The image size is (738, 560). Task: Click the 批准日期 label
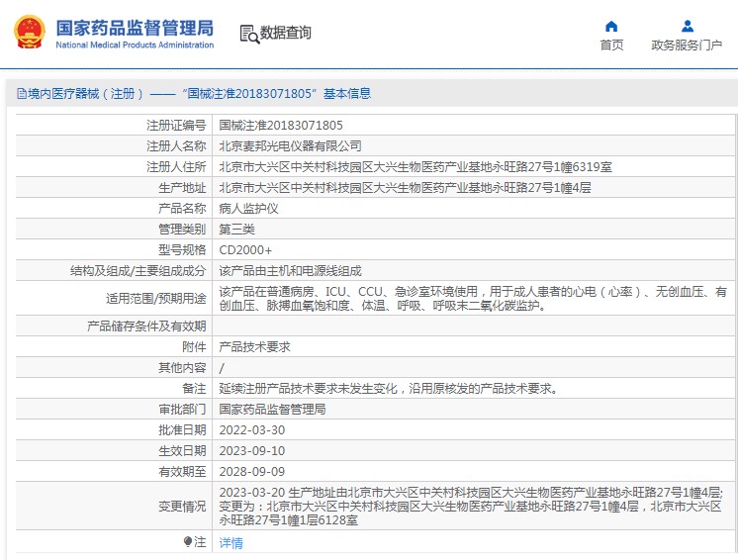coord(182,430)
